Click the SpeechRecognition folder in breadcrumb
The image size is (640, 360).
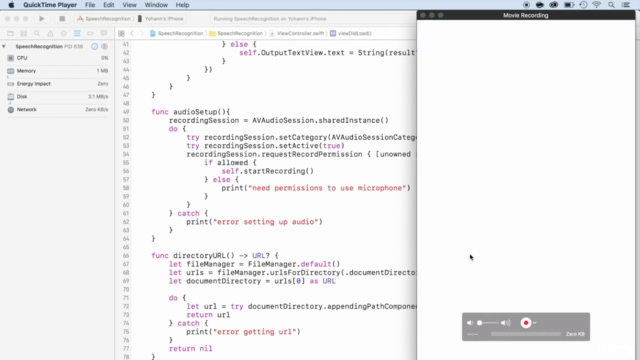236,33
